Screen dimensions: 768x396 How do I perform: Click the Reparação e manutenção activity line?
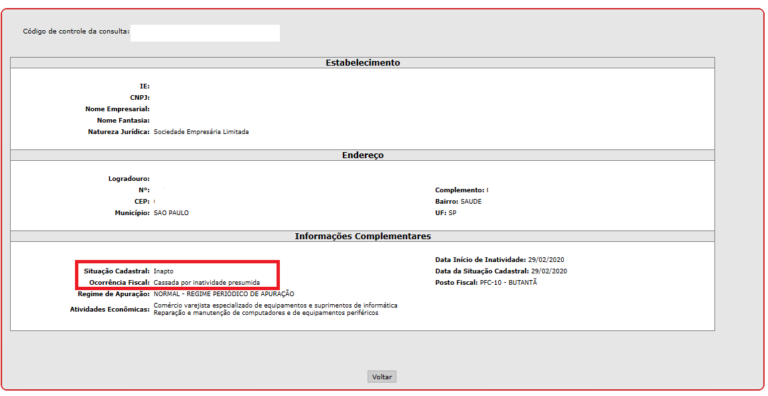click(x=266, y=313)
